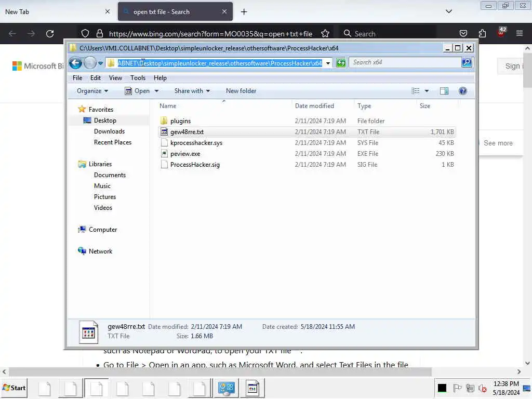Select the ProcessHacker.sig file

coord(195,165)
